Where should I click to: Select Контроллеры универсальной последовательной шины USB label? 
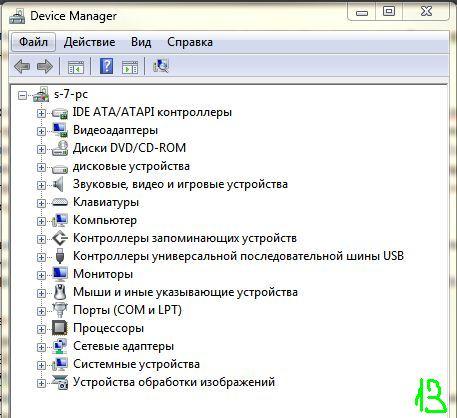pyautogui.click(x=238, y=256)
